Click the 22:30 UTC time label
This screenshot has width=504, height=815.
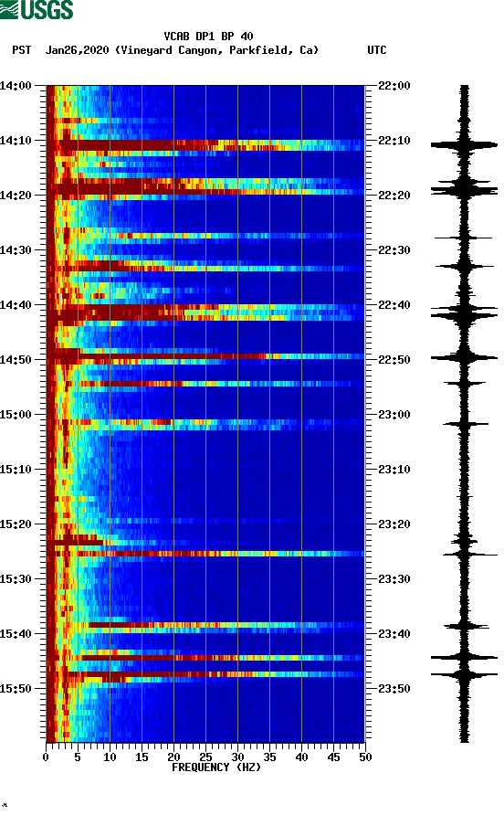tap(394, 250)
